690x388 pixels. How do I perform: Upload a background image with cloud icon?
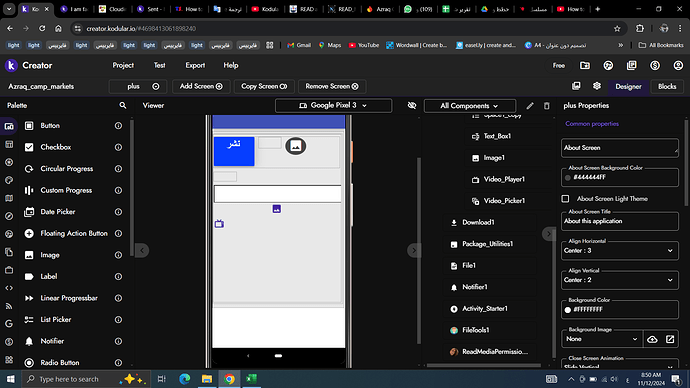pyautogui.click(x=652, y=339)
